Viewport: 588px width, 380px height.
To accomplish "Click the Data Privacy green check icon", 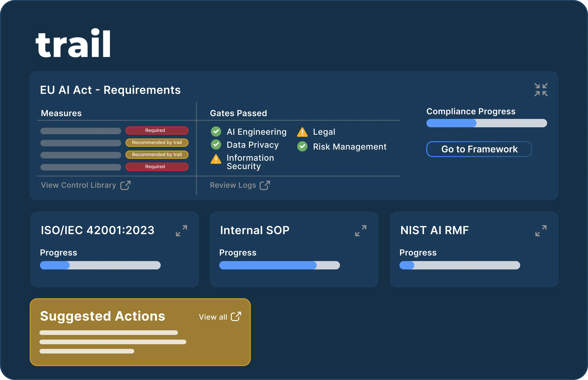I will coord(216,145).
